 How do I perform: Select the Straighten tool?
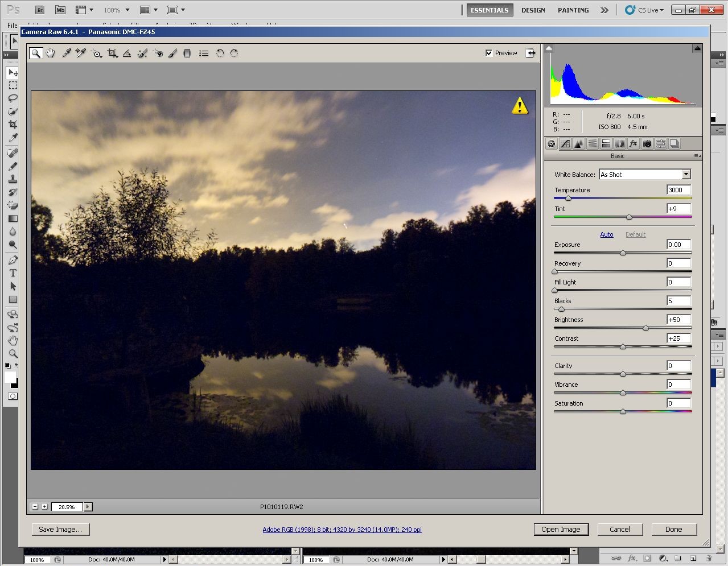point(127,53)
